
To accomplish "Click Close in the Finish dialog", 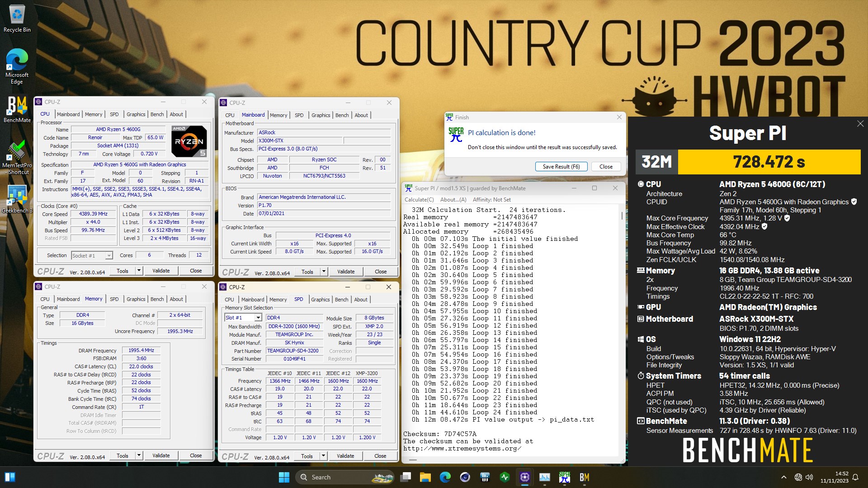I will pos(606,166).
